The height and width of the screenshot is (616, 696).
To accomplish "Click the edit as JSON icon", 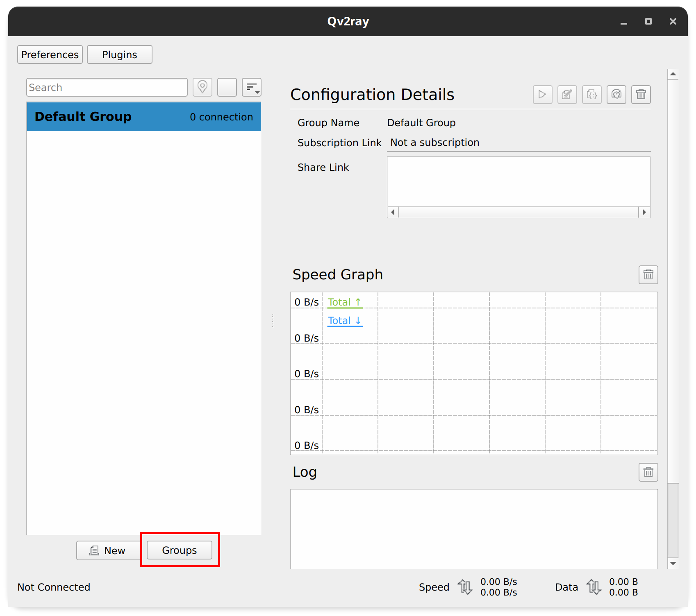I will click(x=592, y=95).
